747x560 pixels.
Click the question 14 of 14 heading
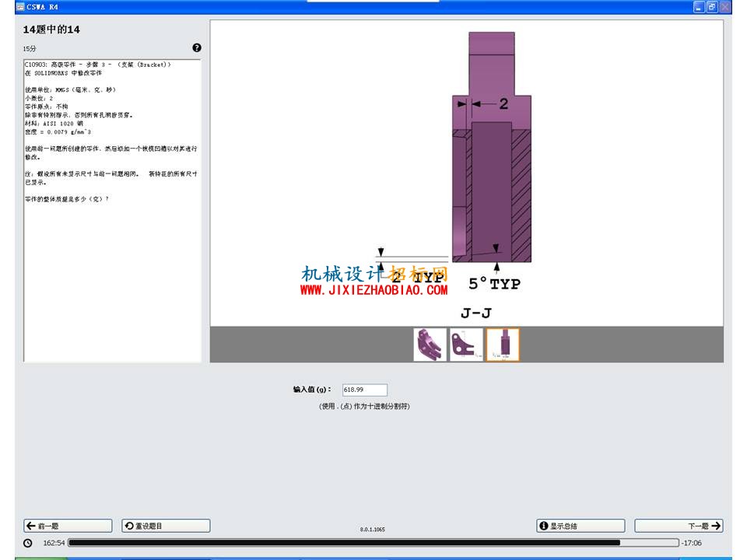(x=51, y=30)
